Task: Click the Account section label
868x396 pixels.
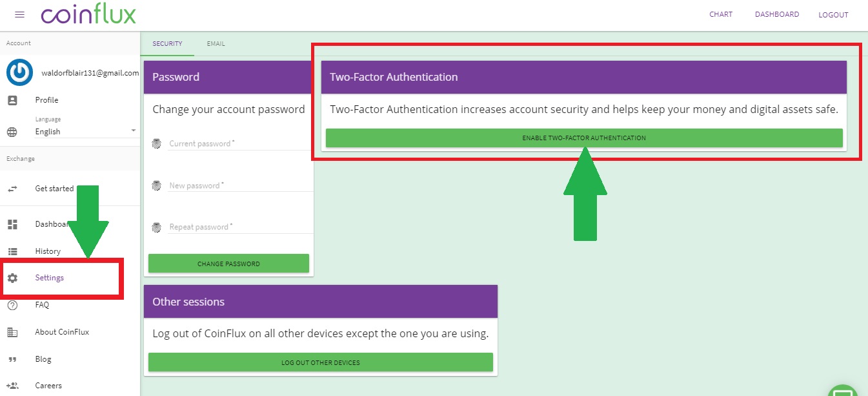Action: click(x=19, y=43)
